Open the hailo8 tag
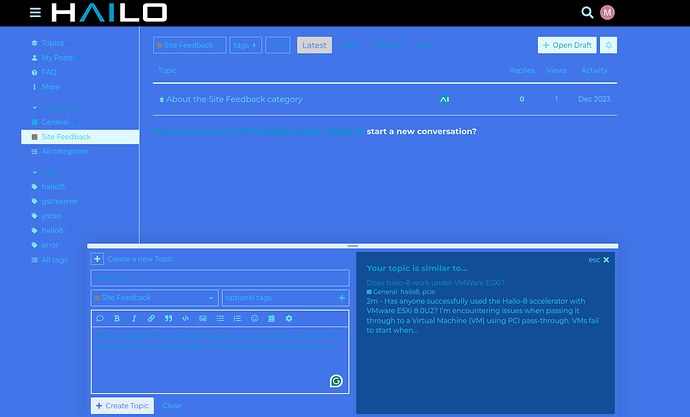The image size is (690, 417). pos(52,230)
